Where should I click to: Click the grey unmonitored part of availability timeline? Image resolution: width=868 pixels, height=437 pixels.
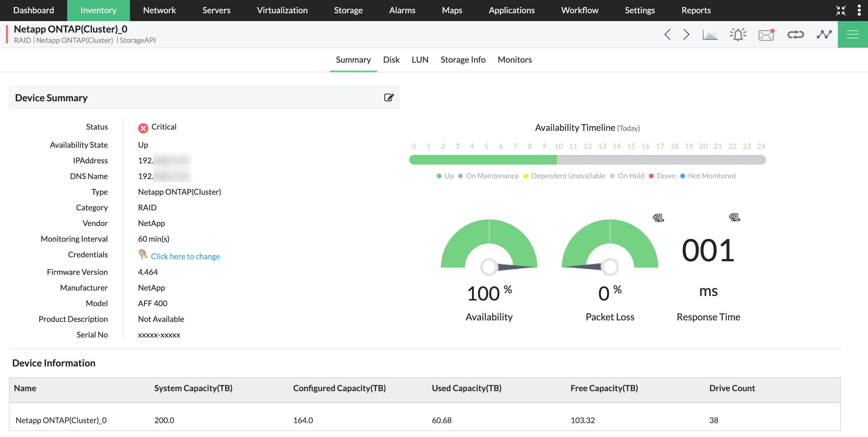(661, 160)
